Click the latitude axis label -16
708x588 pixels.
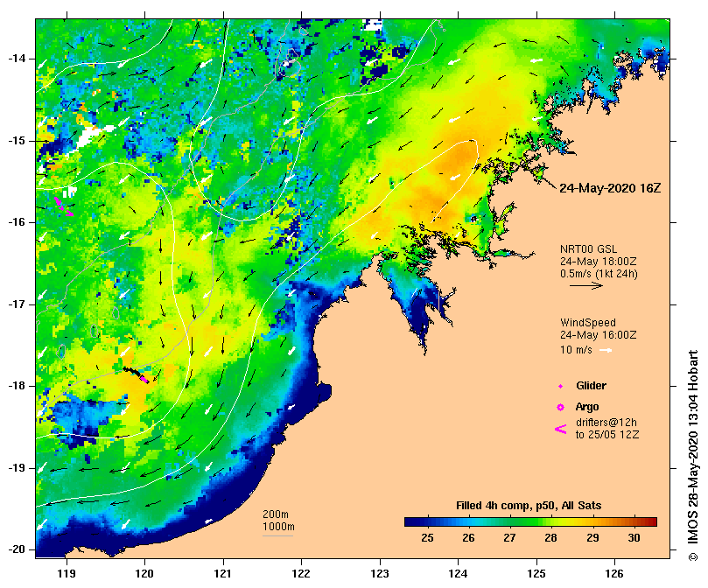(18, 222)
